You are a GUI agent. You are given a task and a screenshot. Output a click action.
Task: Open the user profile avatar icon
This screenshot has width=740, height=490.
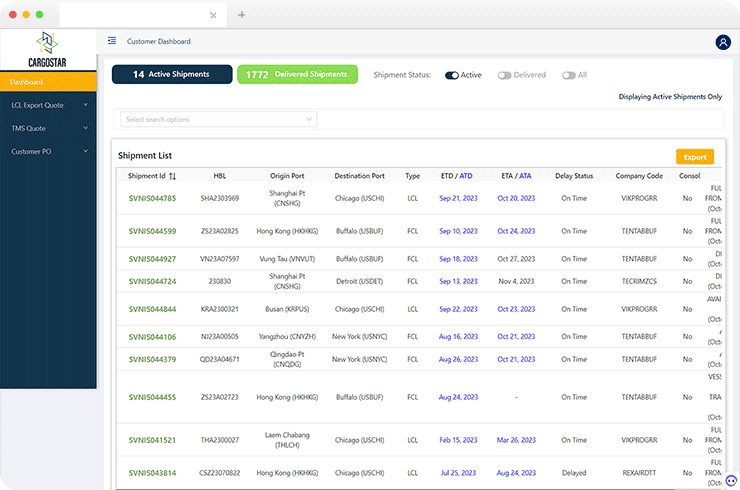coord(723,42)
